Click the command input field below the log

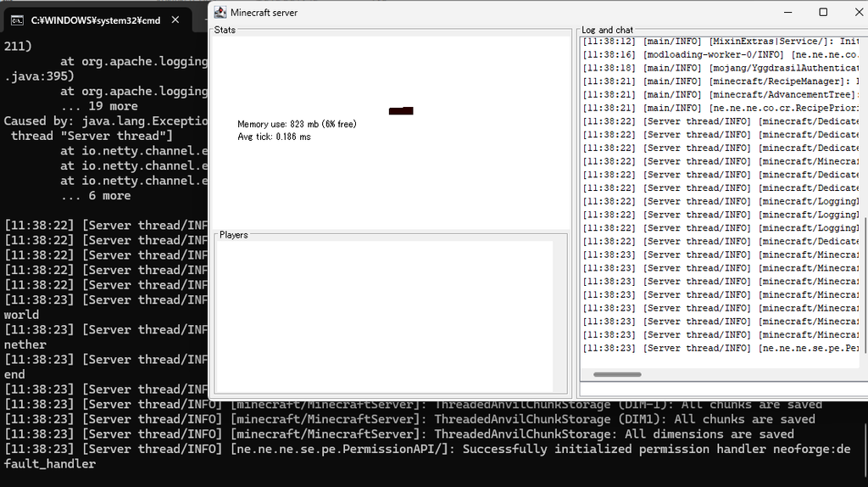point(724,389)
